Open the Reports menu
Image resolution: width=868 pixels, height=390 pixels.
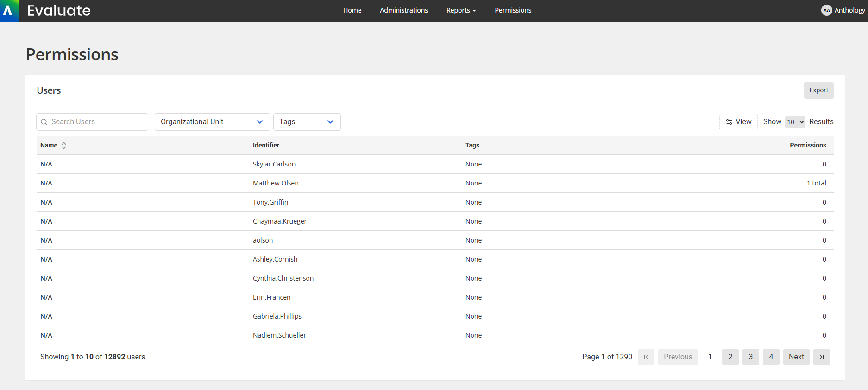coord(461,10)
